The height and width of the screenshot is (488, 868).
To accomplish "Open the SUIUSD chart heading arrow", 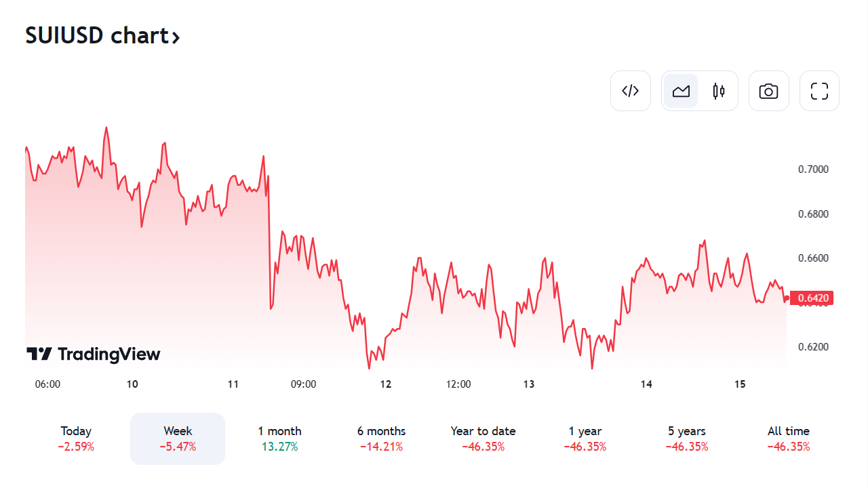I will point(176,37).
